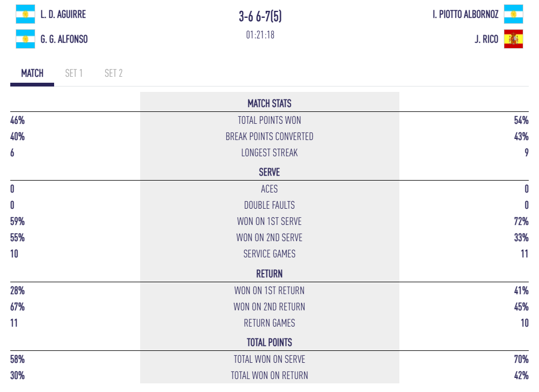
Task: Click the DOUBLE FAULTS stat label
Action: click(x=269, y=205)
